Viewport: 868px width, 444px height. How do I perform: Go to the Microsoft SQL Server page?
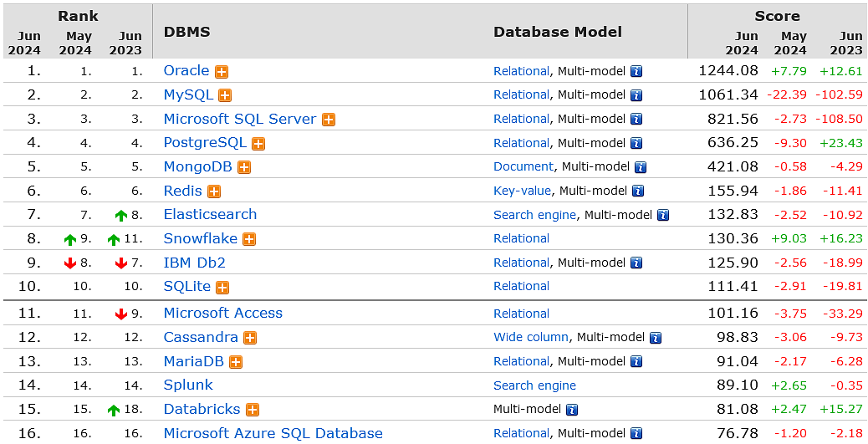click(240, 119)
